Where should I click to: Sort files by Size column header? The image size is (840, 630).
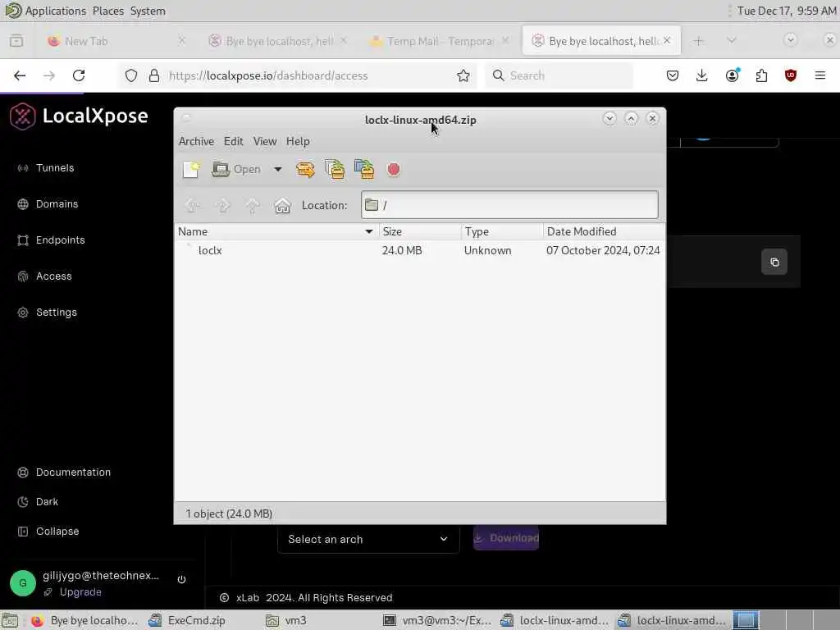[420, 231]
